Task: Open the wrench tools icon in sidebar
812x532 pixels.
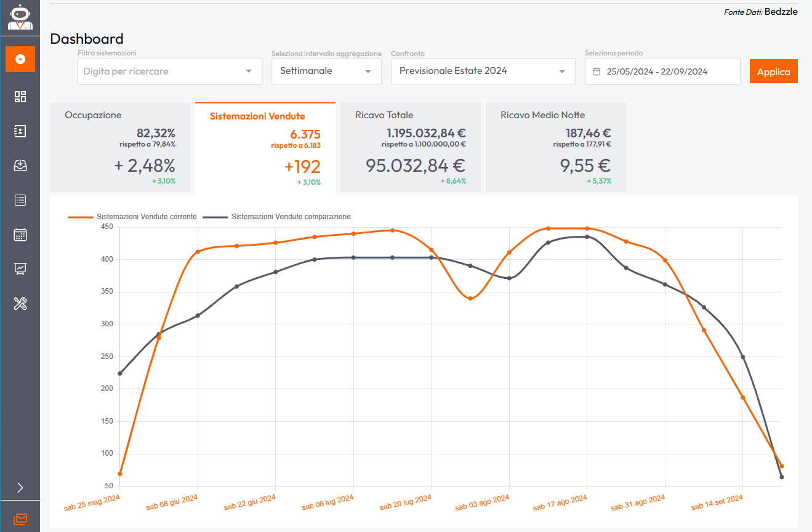Action: click(20, 304)
